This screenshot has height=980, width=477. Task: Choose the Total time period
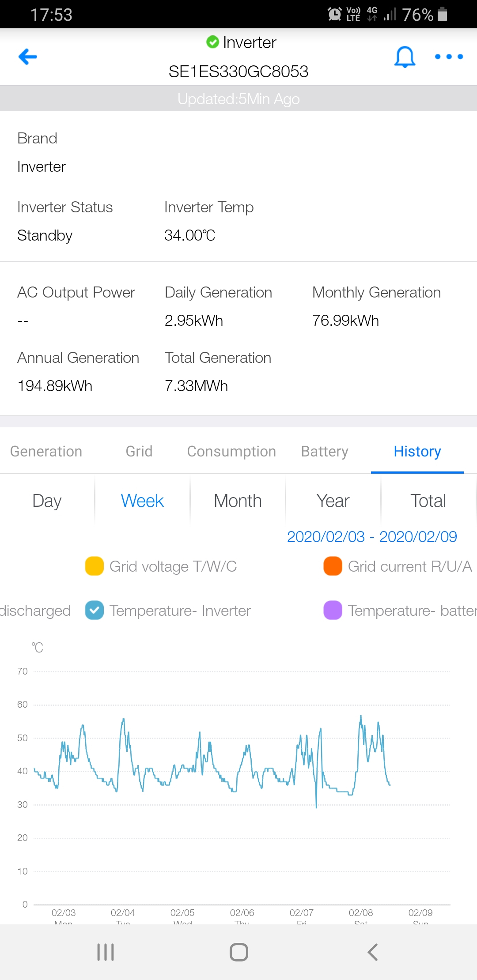[x=428, y=501]
